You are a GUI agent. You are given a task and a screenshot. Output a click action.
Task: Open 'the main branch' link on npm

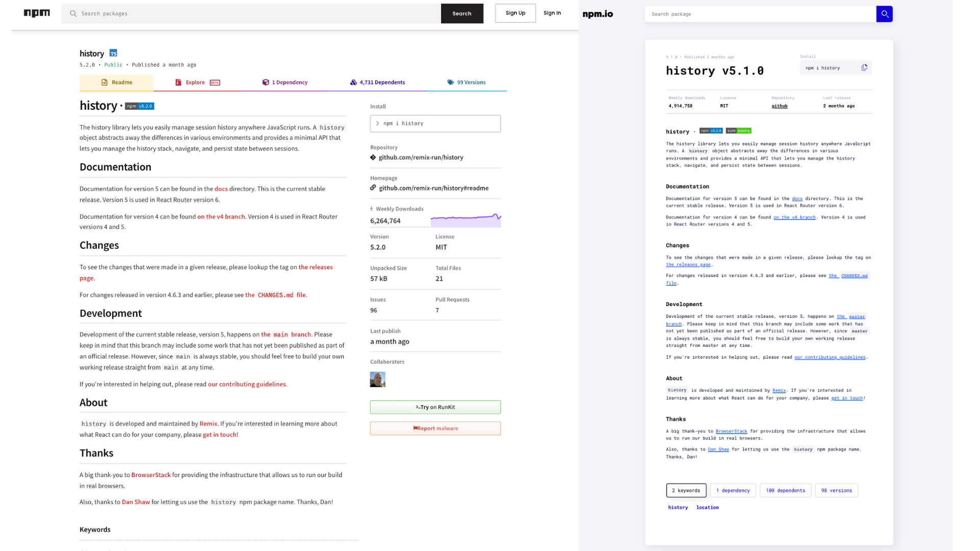point(286,334)
